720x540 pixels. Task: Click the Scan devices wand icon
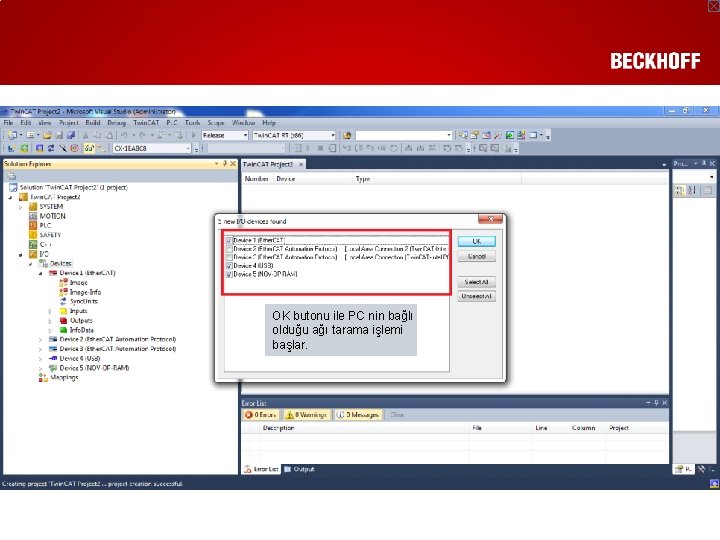coord(62,148)
